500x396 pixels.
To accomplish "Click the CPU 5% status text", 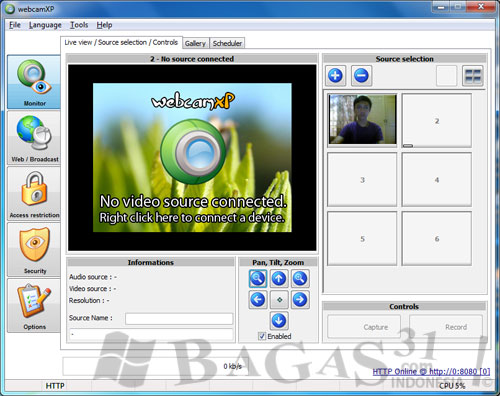I will pos(452,386).
